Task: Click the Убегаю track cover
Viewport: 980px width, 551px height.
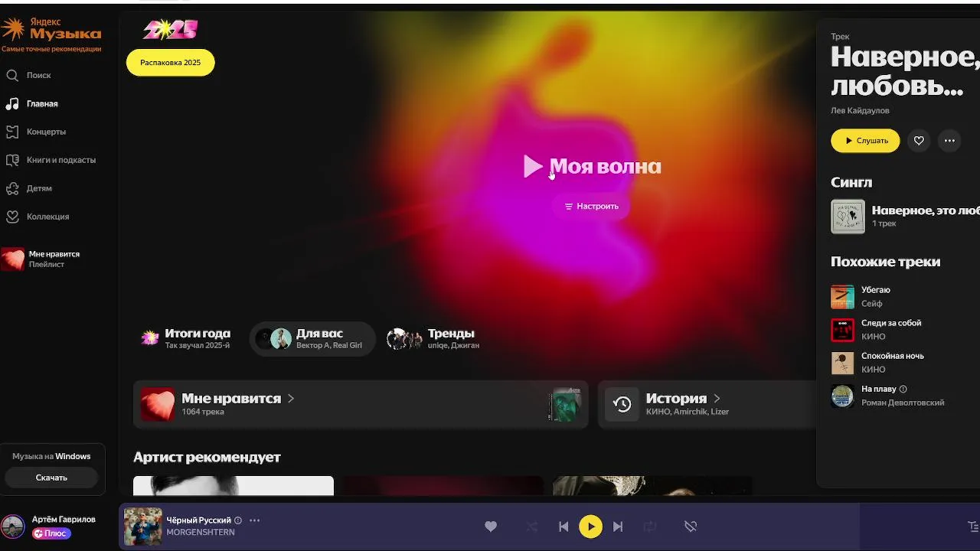Action: [842, 296]
